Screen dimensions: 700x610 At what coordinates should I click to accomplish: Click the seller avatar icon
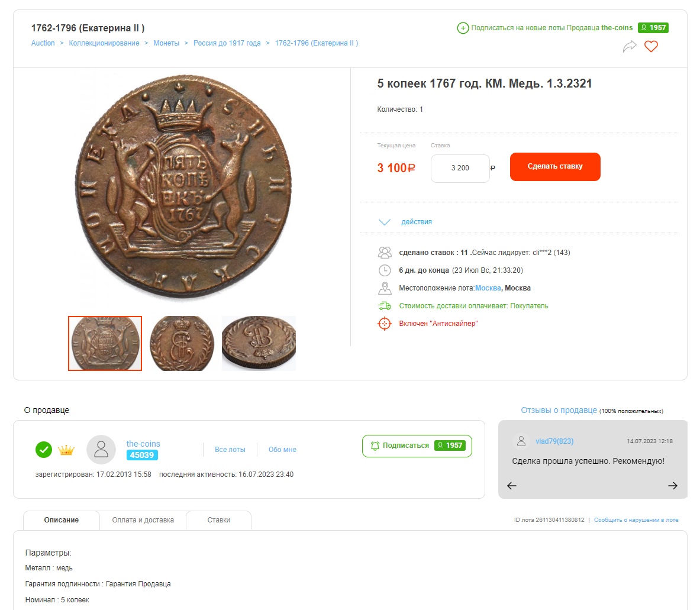101,450
